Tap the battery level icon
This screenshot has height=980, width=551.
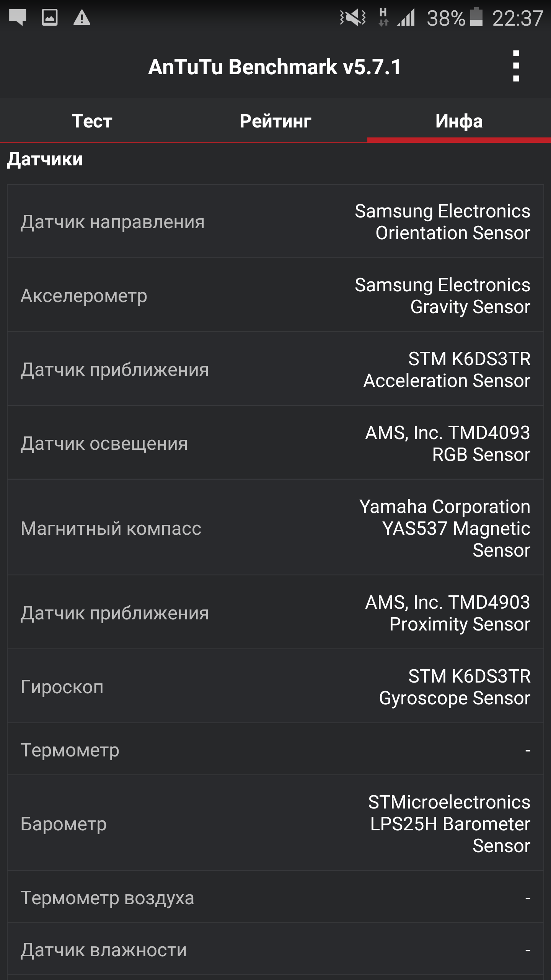pos(476,17)
